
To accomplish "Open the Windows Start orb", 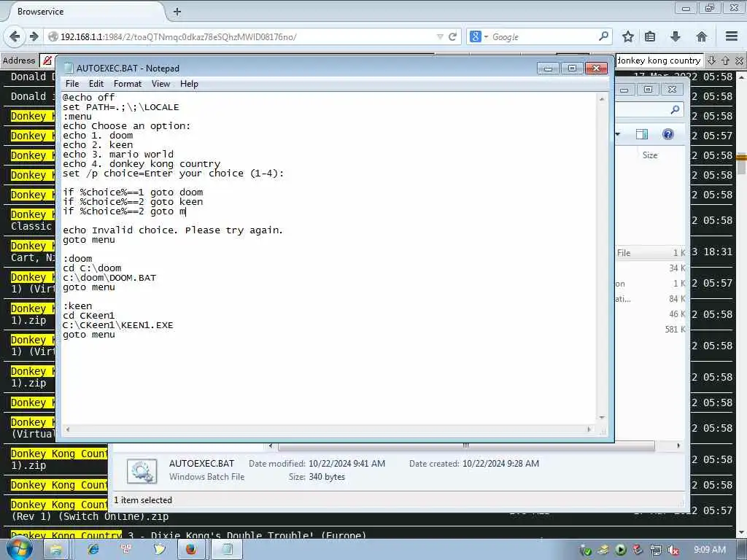I will click(x=20, y=549).
